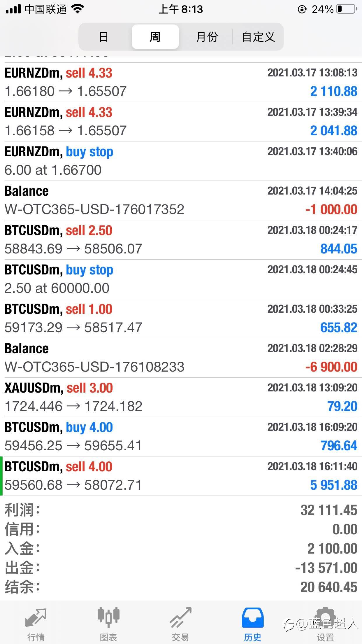Choose the 自定义 custom period
This screenshot has width=362, height=644.
tap(258, 37)
